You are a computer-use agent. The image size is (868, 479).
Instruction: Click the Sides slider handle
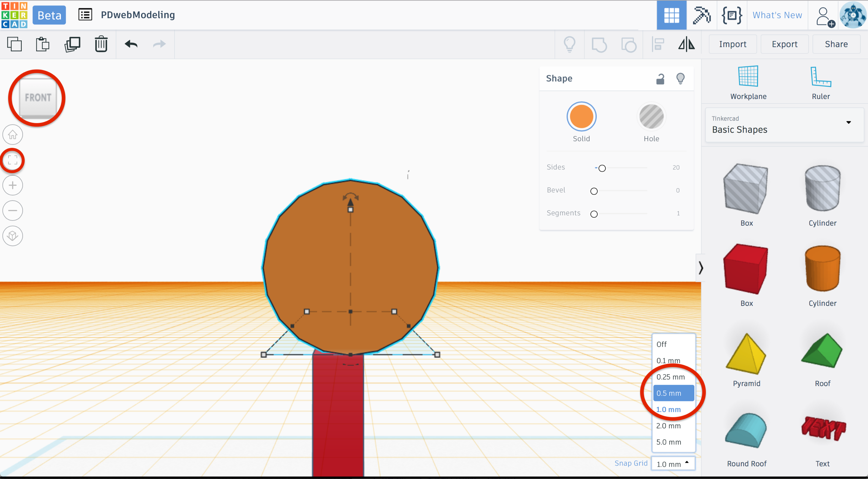[602, 168]
